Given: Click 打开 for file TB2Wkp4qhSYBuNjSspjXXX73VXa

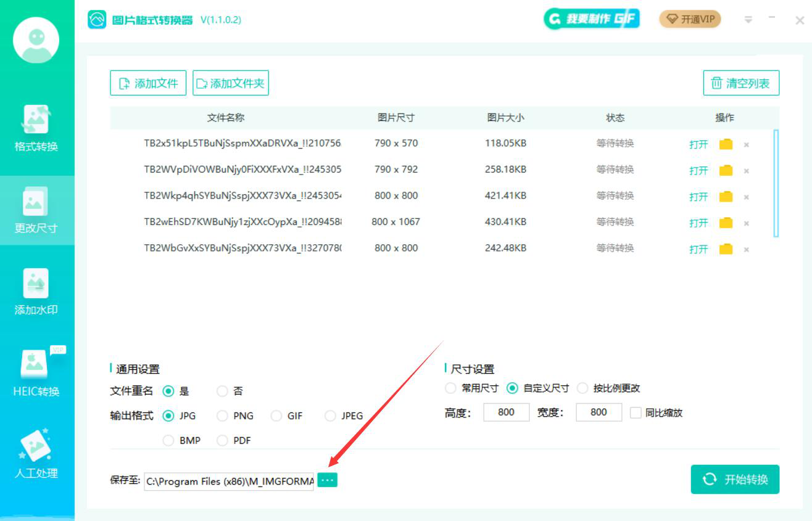Looking at the screenshot, I should [698, 197].
